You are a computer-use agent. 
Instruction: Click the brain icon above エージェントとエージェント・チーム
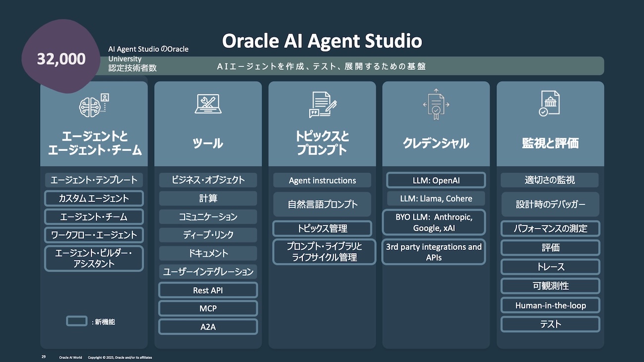coord(93,105)
